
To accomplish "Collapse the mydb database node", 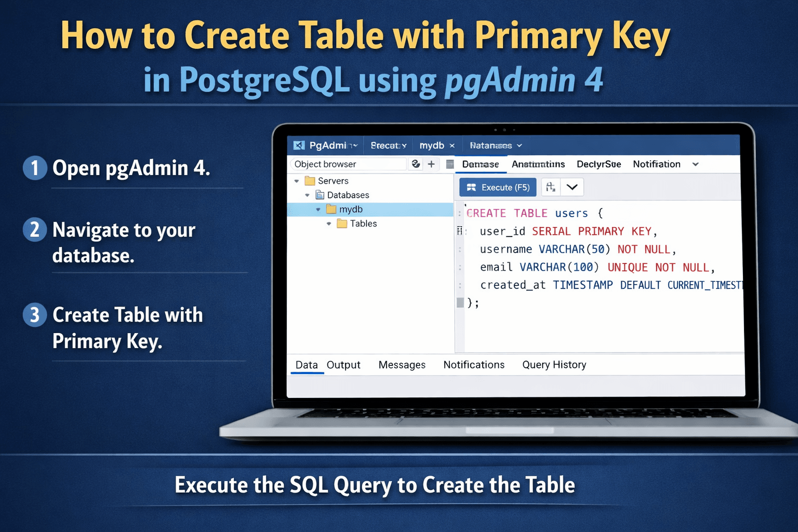I will (318, 209).
